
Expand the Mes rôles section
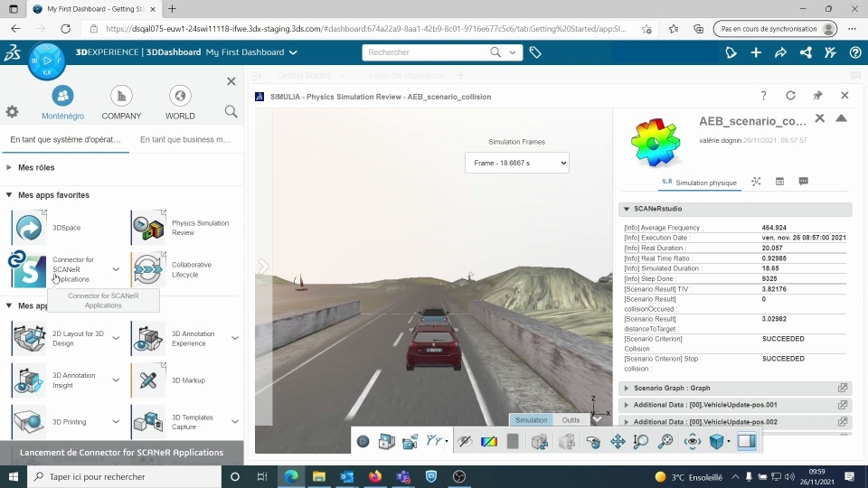(9, 167)
